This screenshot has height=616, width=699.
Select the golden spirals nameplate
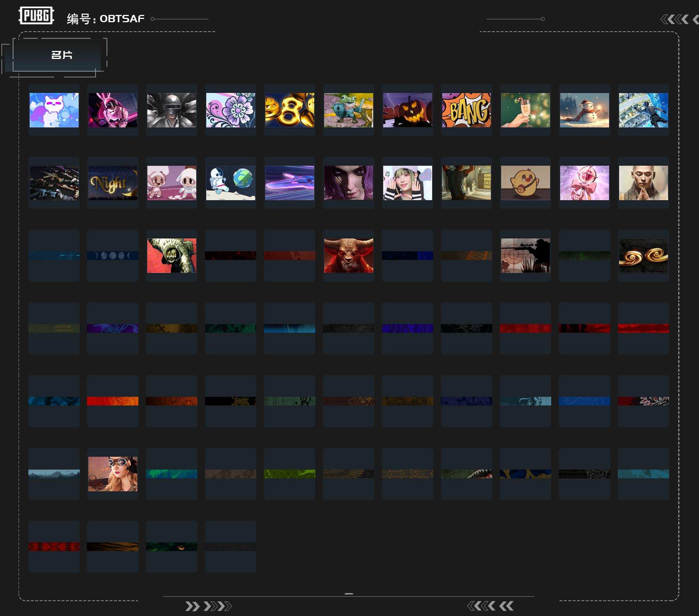(644, 256)
